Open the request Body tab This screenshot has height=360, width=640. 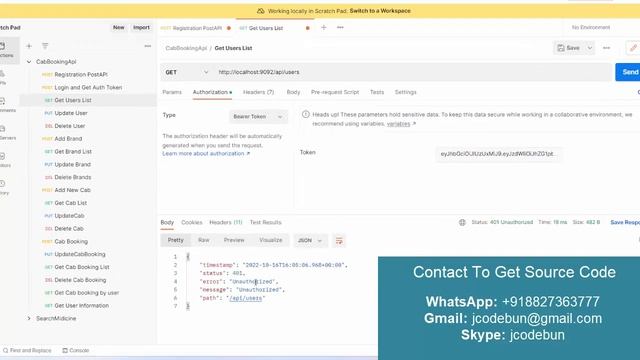tap(293, 92)
